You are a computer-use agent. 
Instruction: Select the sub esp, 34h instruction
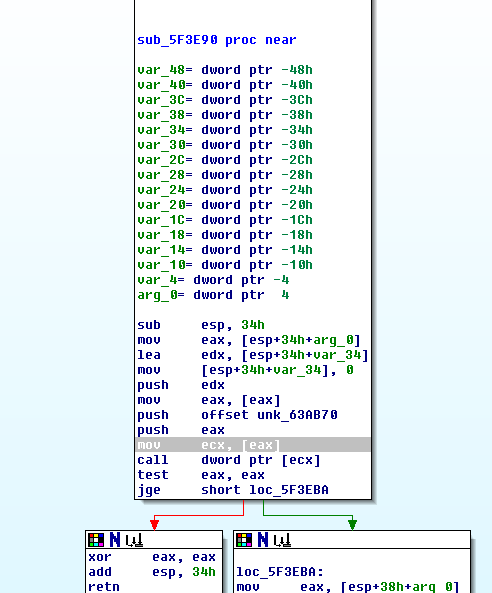click(201, 325)
